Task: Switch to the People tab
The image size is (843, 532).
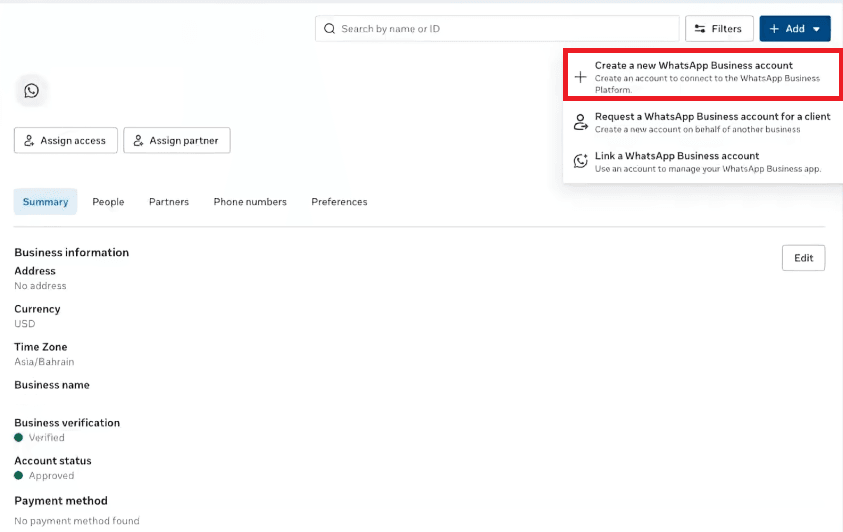Action: (108, 202)
